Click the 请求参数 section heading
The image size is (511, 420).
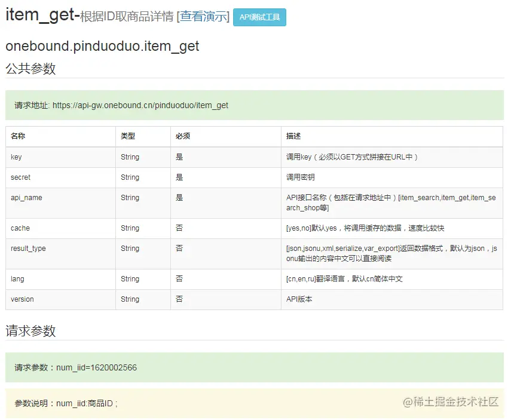click(30, 331)
